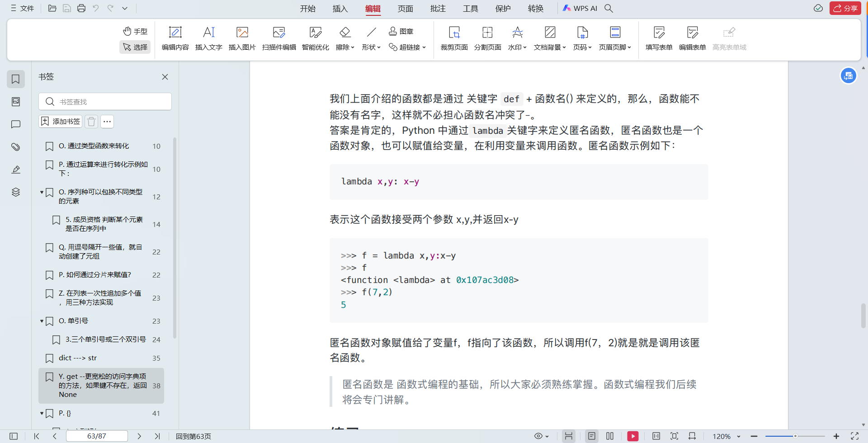Open Edit Form (编辑表单) tool
The height and width of the screenshot is (443, 868).
pyautogui.click(x=692, y=38)
